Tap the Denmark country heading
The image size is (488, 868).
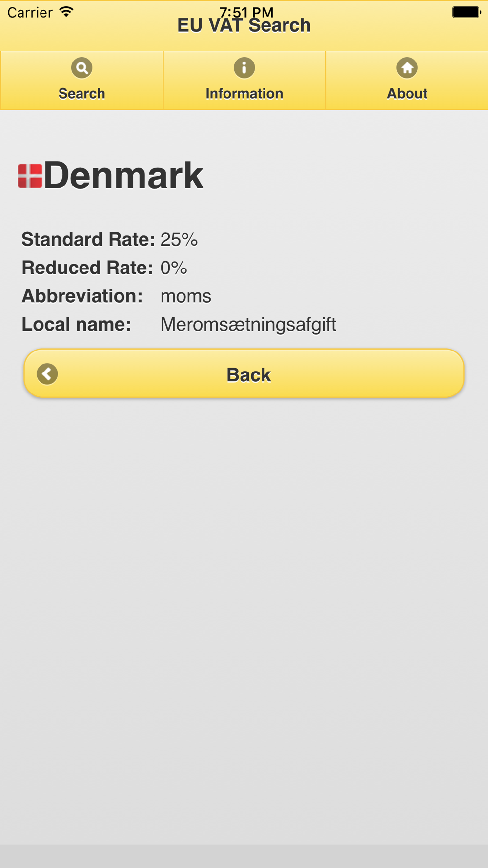click(123, 175)
